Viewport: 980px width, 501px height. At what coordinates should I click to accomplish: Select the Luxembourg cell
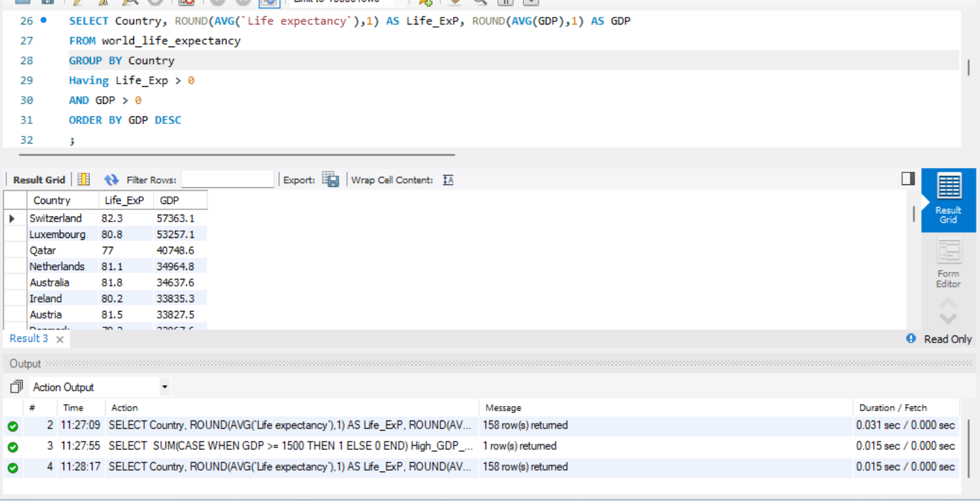[x=63, y=234]
